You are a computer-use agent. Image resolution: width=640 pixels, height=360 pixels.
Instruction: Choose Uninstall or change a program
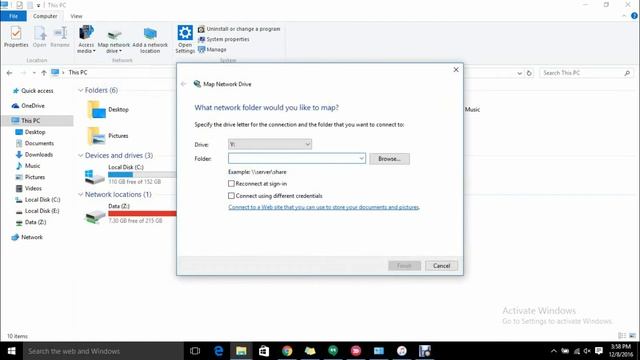[239, 29]
